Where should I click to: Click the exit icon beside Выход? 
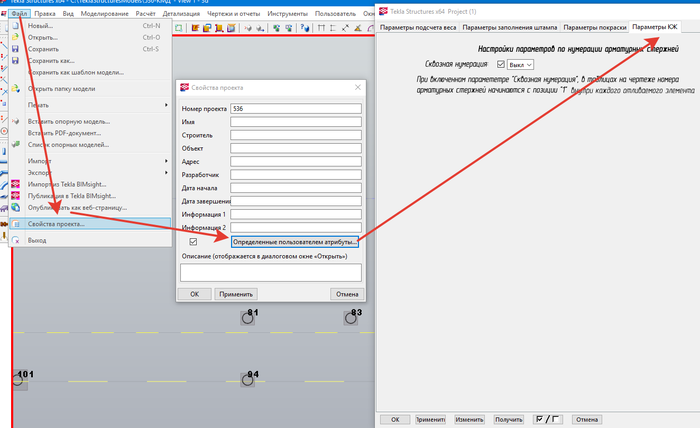click(x=16, y=240)
